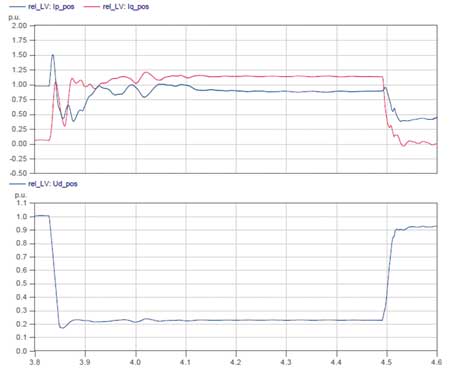The width and height of the screenshot is (450, 368).
Task: Click the 3.8 x-axis tick label
Action: click(35, 362)
